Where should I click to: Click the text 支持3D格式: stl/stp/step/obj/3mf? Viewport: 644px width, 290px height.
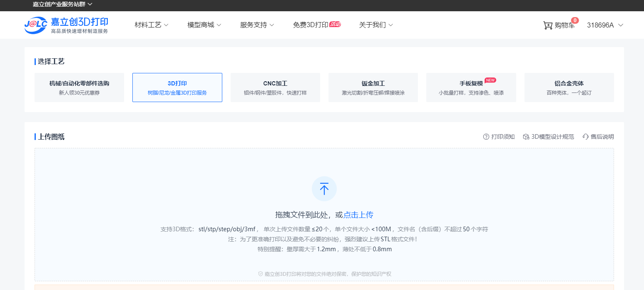coord(208,229)
